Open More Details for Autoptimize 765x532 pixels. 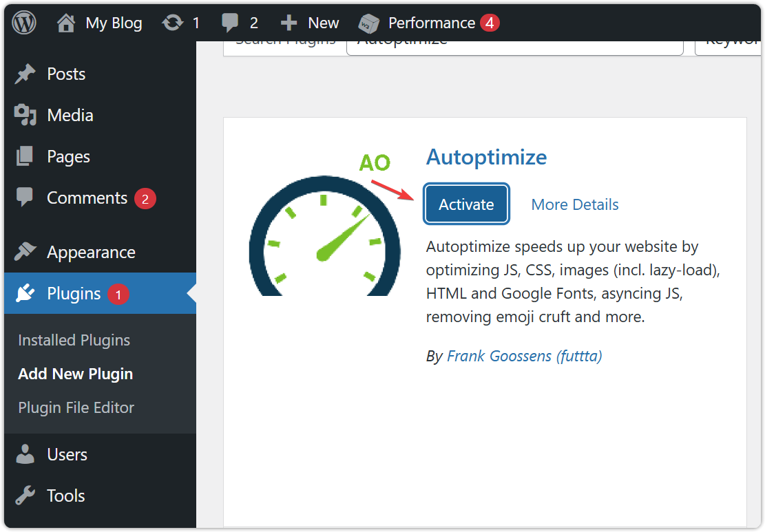pos(575,204)
